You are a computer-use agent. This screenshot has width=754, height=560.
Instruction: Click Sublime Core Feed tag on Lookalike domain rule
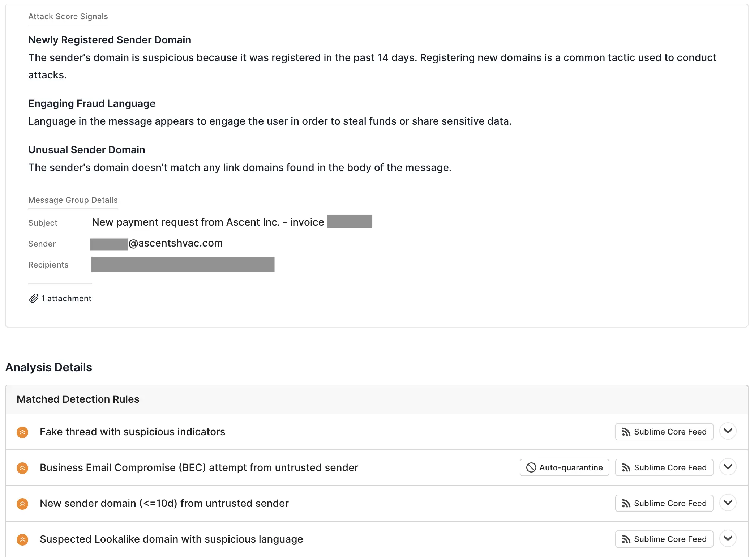tap(664, 539)
